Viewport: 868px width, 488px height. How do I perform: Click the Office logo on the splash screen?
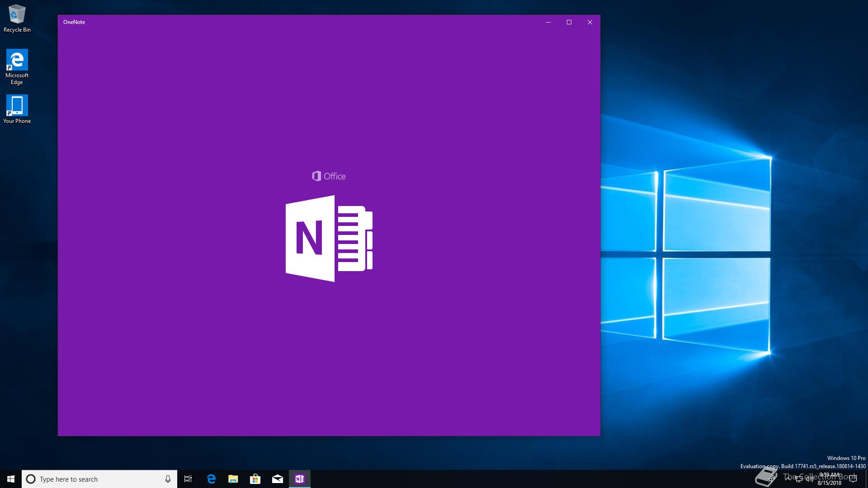(x=329, y=176)
